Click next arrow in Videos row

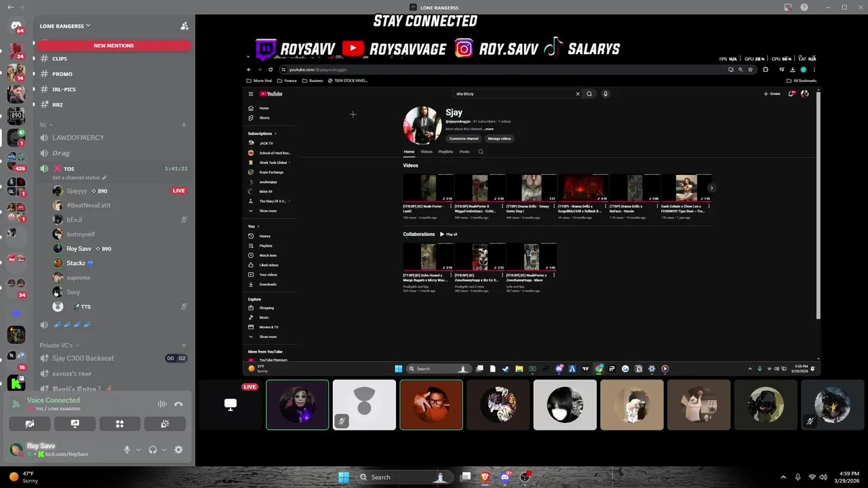coord(711,188)
